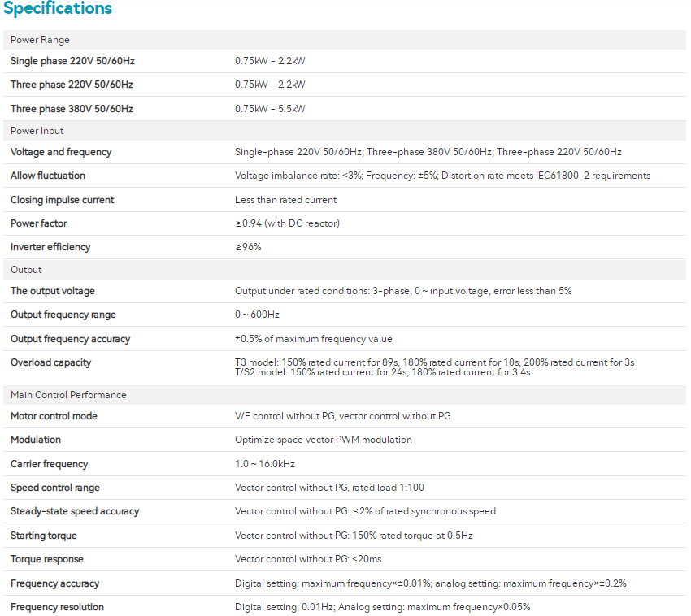
Task: Click the 0 ~ 600Hz value
Action: click(257, 315)
